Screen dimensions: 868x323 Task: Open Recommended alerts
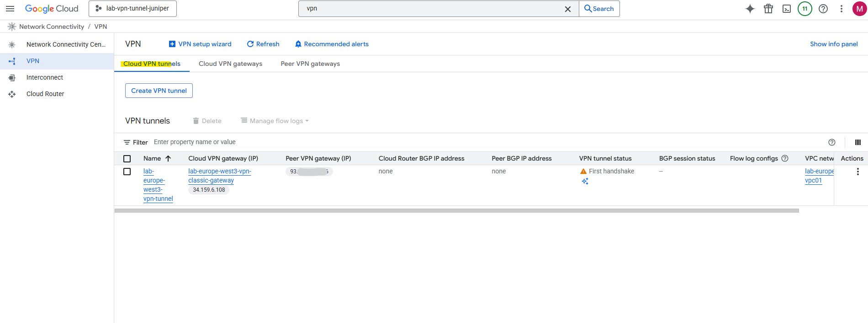(x=332, y=44)
